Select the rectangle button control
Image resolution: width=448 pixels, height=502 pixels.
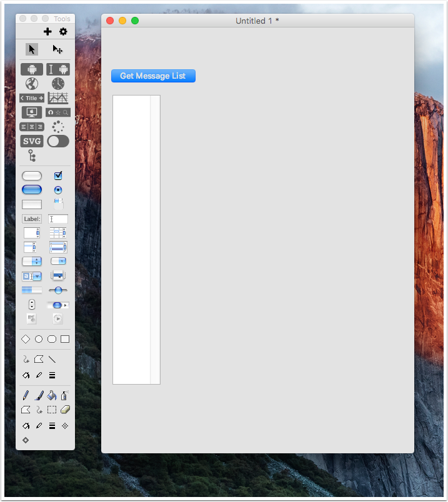point(32,204)
